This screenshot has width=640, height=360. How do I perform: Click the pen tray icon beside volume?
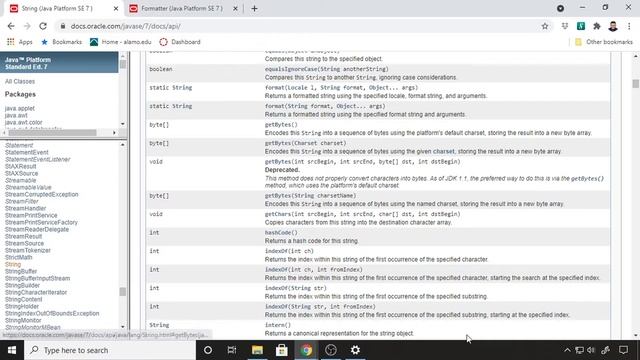tap(606, 350)
